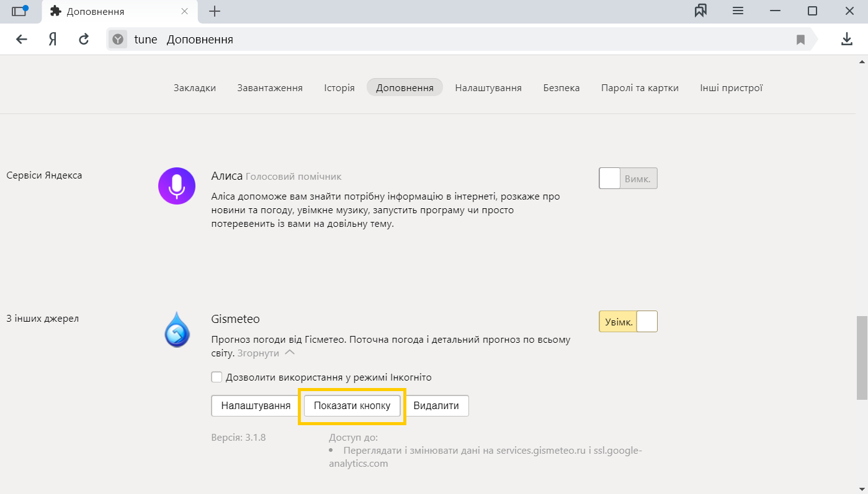Screen dimensions: 868x494
Task: Collapse Gismeteo details via Згорнути
Action: (266, 353)
